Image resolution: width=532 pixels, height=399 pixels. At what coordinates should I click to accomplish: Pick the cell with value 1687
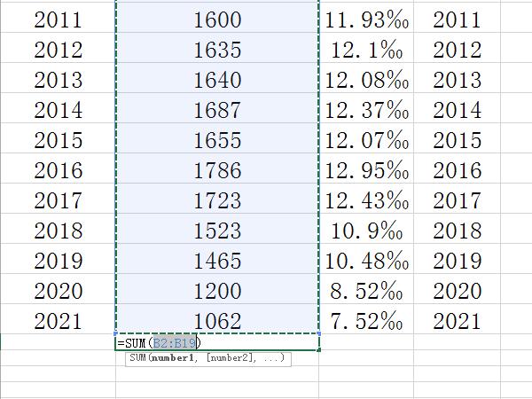tap(216, 110)
